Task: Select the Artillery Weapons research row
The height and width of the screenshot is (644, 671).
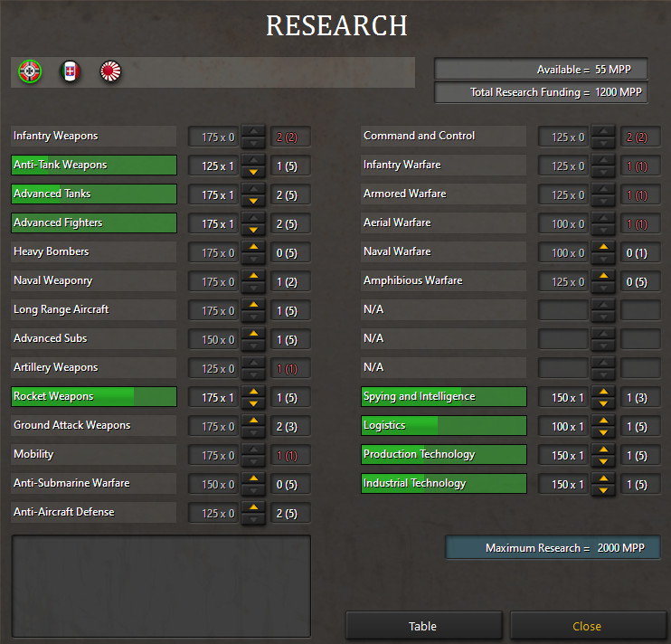Action: click(94, 367)
